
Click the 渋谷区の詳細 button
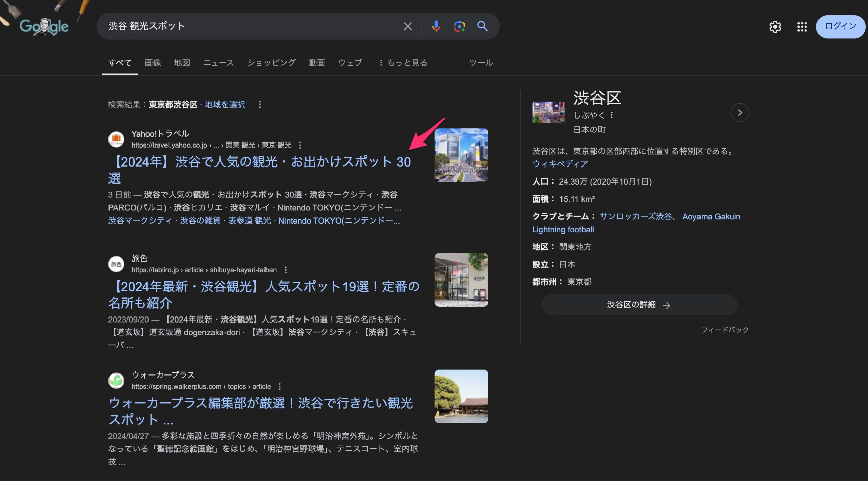click(639, 305)
